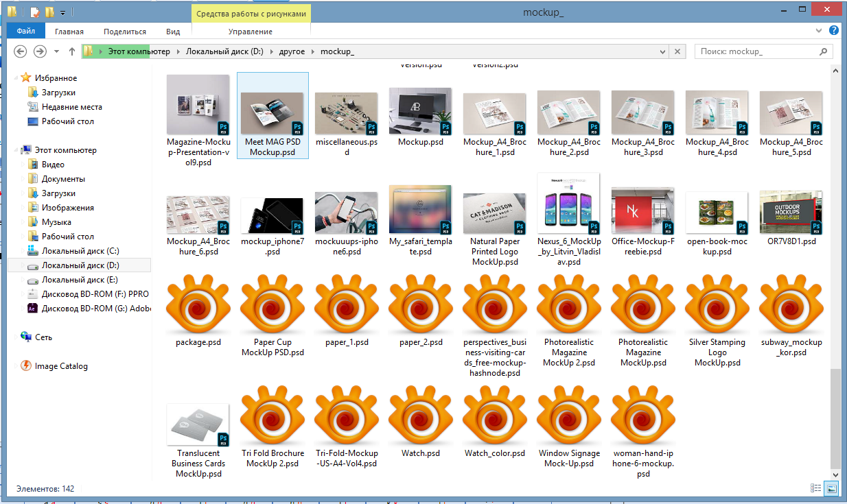The image size is (847, 504).
Task: Open Недавние места in favorites
Action: [71, 107]
